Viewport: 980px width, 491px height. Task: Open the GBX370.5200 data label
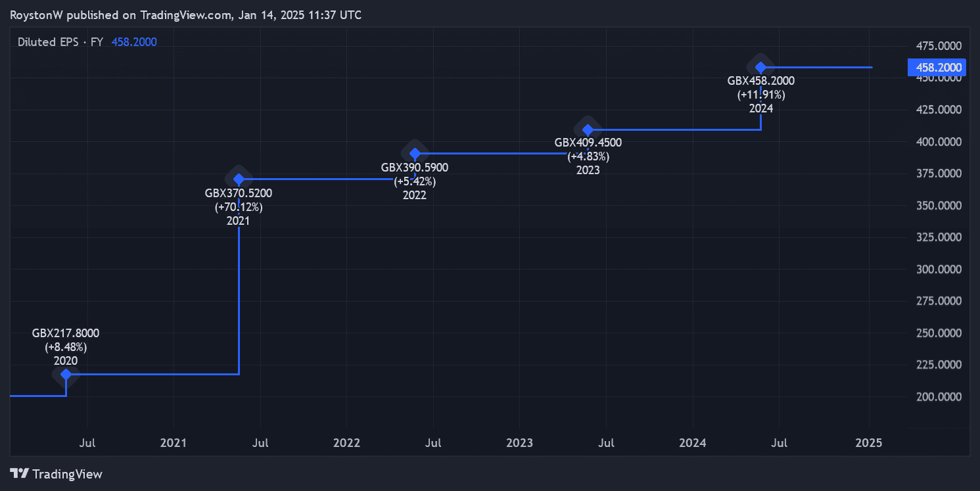click(x=239, y=193)
